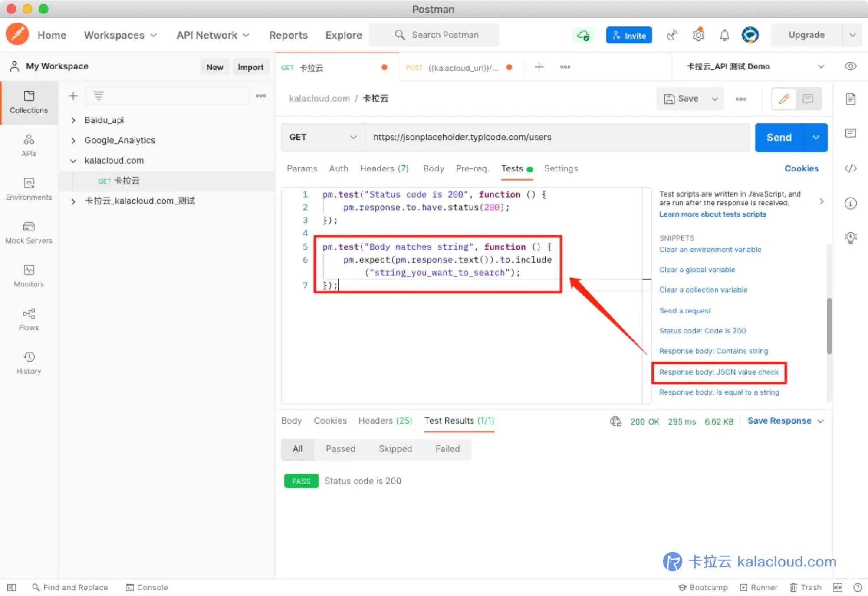The image size is (868, 596).
Task: Open the notifications bell
Action: pos(724,35)
